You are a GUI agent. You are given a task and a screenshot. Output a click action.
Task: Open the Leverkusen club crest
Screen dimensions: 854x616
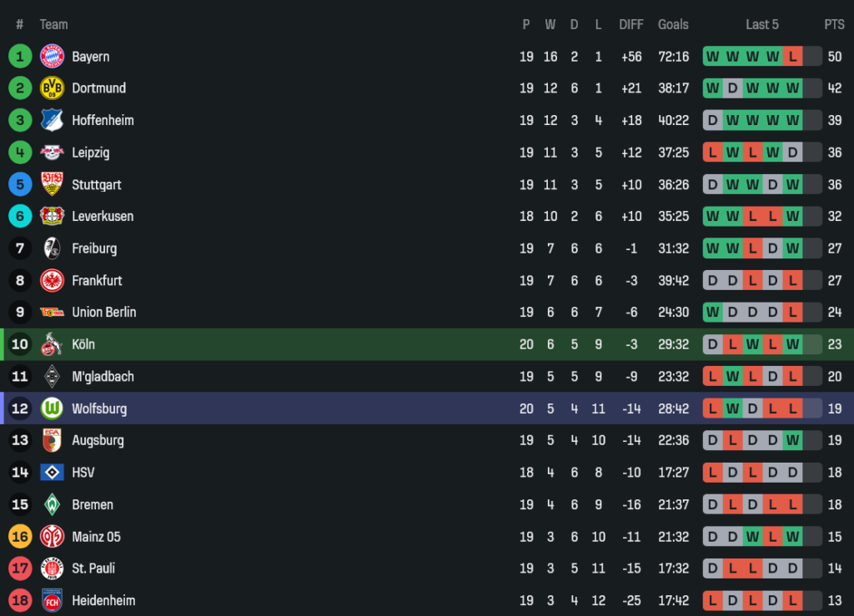tap(52, 216)
